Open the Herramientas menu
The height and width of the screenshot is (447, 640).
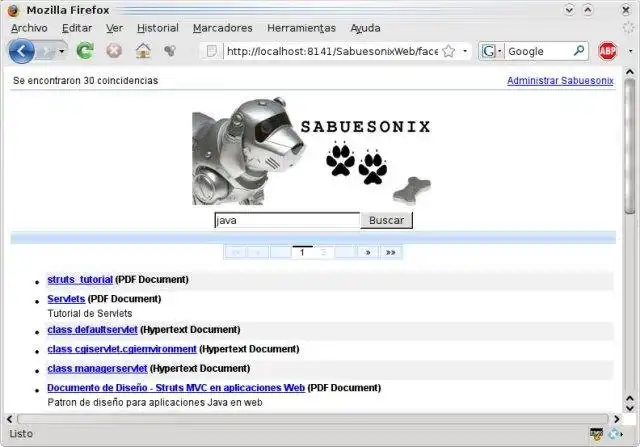[x=301, y=28]
